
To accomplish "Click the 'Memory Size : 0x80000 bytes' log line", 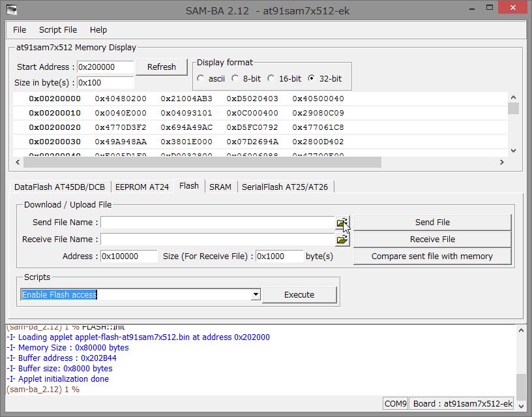I will tap(68, 348).
